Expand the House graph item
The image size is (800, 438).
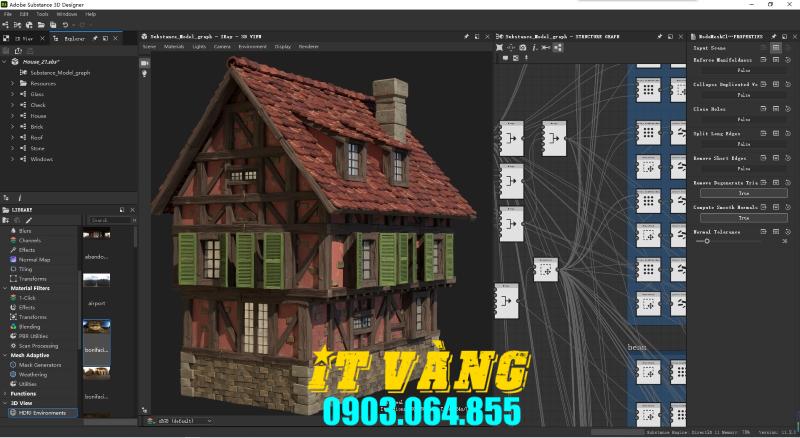pyautogui.click(x=13, y=116)
